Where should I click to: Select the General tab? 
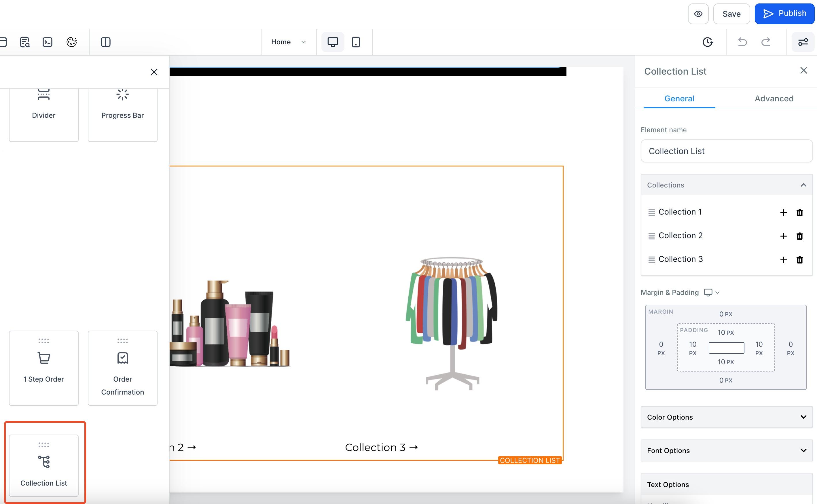pos(679,99)
